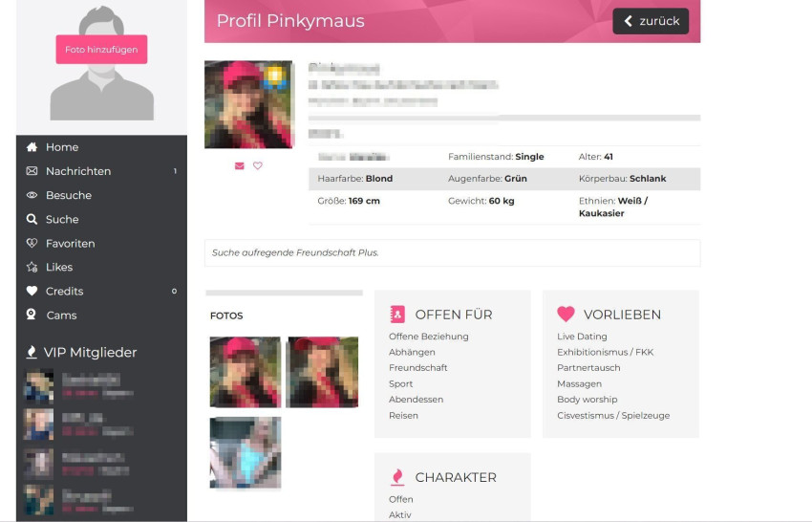Click the Credits heart icon in sidebar
The height and width of the screenshot is (522, 812).
[32, 291]
